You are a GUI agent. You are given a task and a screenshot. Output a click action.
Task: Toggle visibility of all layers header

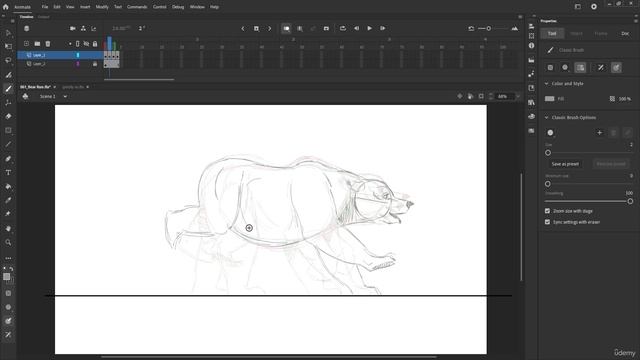[86, 44]
